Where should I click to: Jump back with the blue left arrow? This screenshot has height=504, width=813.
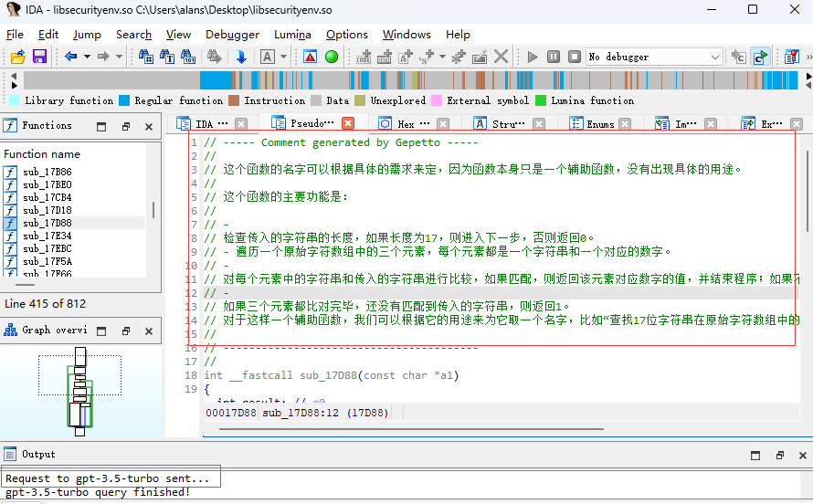(71, 57)
